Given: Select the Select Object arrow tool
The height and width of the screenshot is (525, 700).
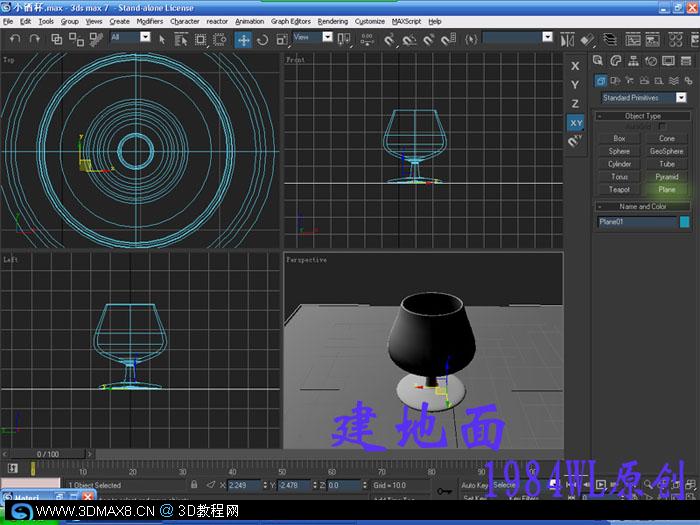Looking at the screenshot, I should [162, 40].
